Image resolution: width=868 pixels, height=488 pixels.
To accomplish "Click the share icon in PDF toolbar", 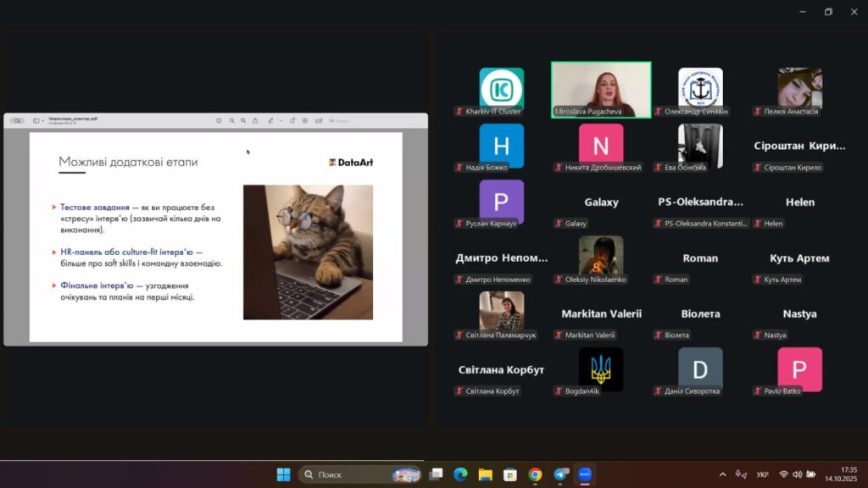I will point(255,121).
